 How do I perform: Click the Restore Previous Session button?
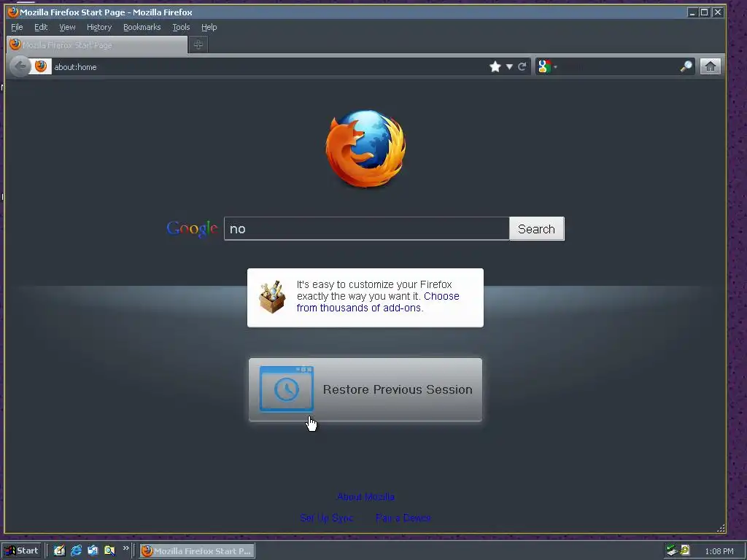(x=365, y=389)
